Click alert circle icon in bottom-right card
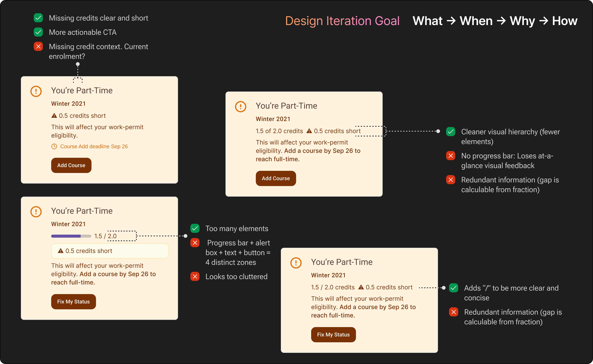 [296, 263]
